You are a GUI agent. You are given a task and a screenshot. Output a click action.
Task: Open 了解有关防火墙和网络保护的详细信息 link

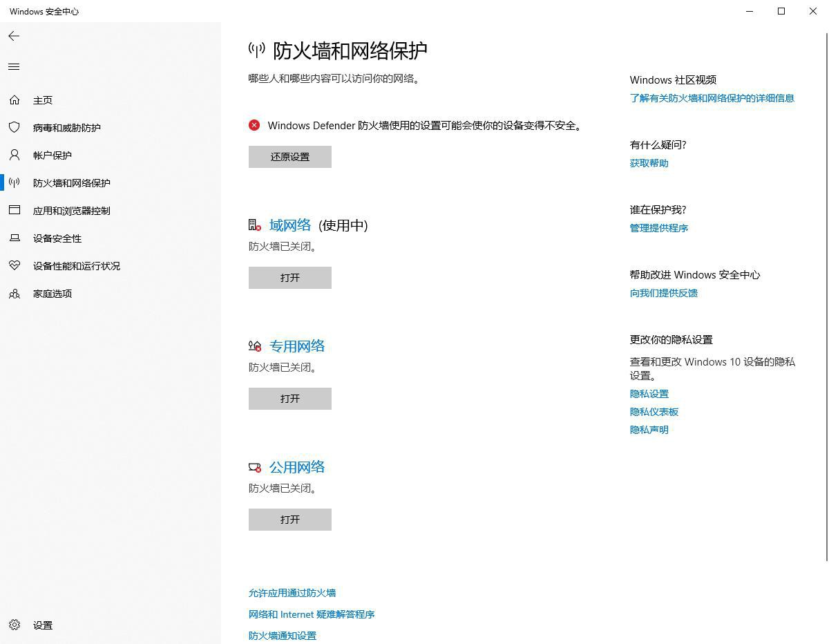712,98
